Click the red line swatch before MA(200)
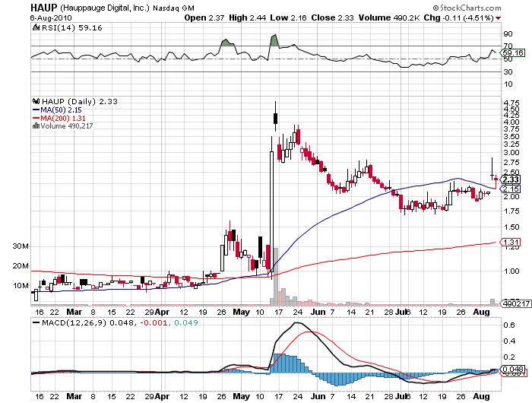532x403 pixels. point(36,118)
